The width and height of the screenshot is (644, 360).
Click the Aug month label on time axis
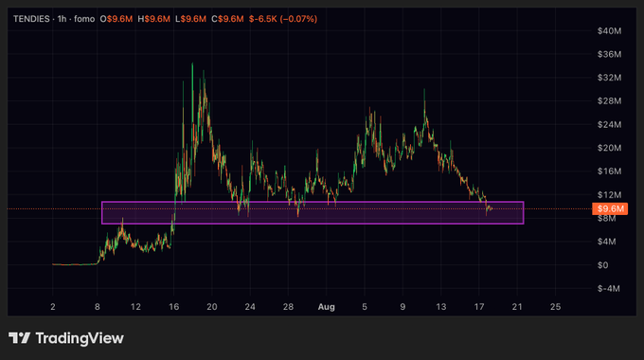pos(327,307)
